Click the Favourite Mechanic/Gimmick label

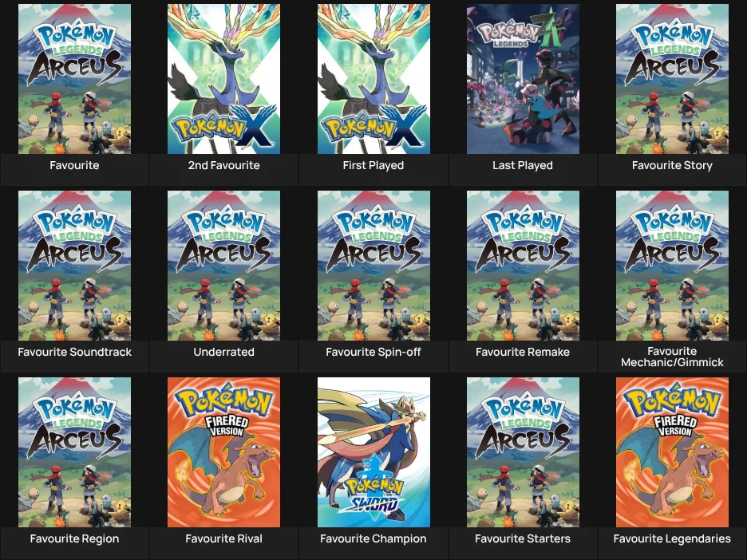[x=672, y=357]
